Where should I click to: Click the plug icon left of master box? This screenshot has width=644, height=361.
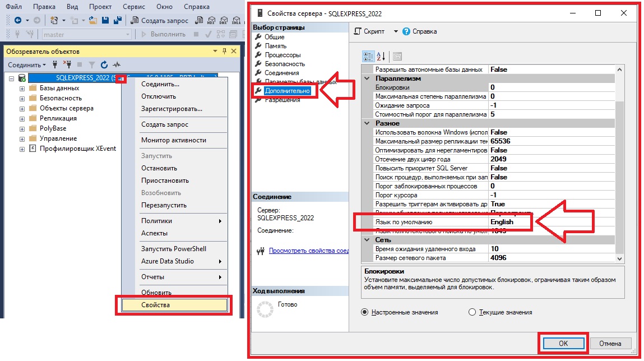point(17,34)
